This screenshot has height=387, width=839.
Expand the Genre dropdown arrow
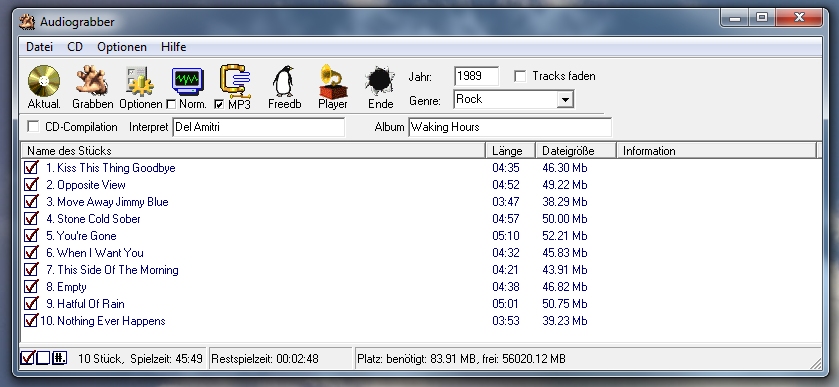coord(565,100)
